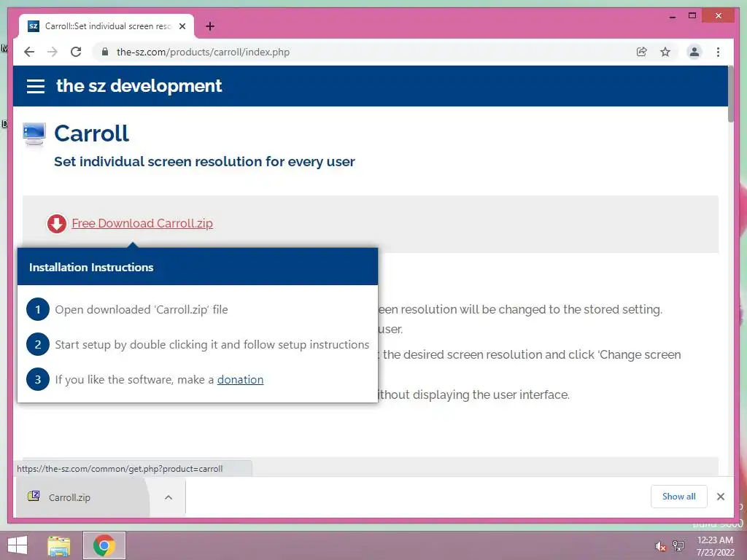
Task: Click the 'Open downloaded Carroll.zip file' step text
Action: 142,309
